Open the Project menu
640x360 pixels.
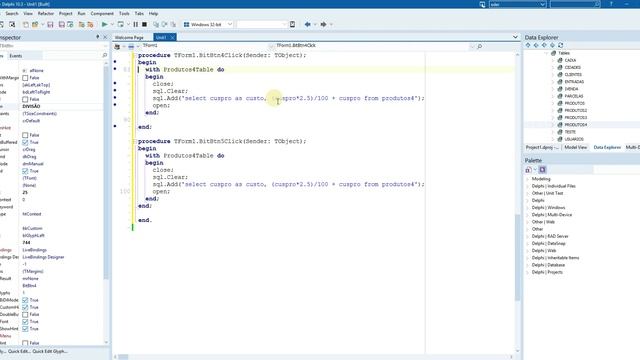(65, 13)
